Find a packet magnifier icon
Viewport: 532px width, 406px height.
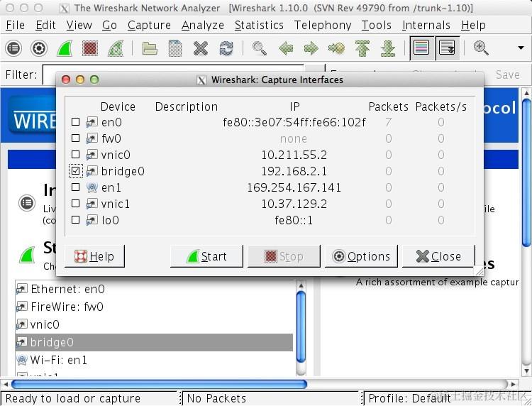pyautogui.click(x=259, y=48)
